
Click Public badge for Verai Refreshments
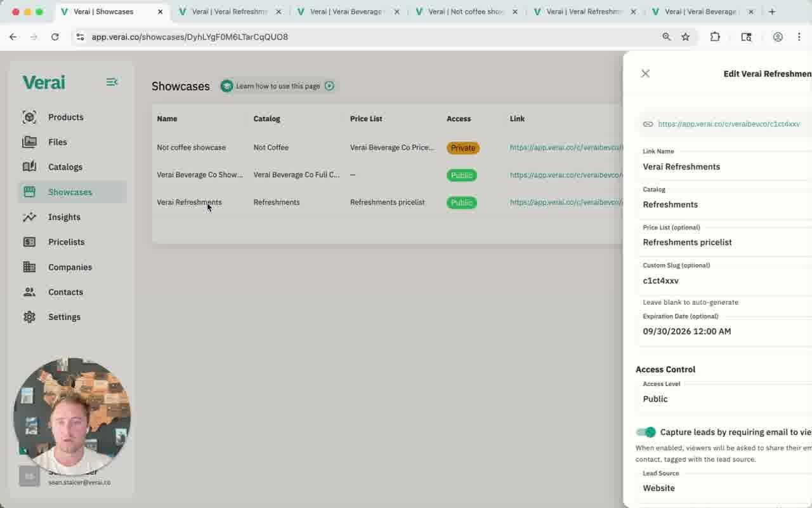pyautogui.click(x=462, y=203)
